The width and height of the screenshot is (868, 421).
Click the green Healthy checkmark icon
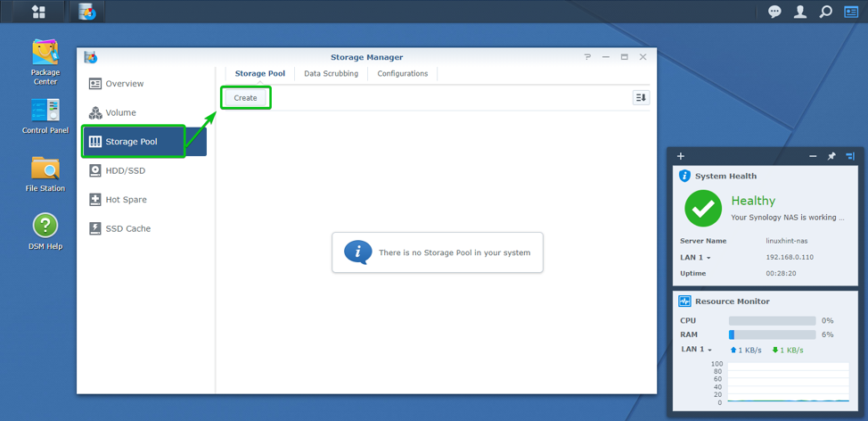pos(703,209)
